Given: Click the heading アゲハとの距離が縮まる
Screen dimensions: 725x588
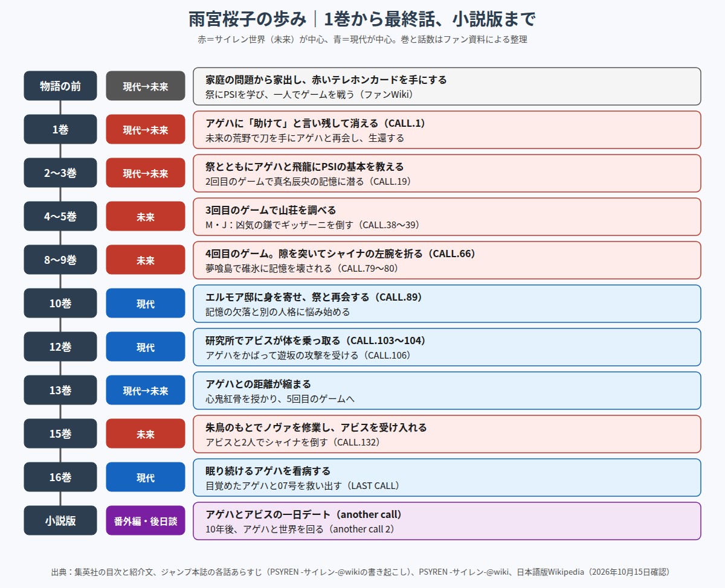Looking at the screenshot, I should [258, 384].
